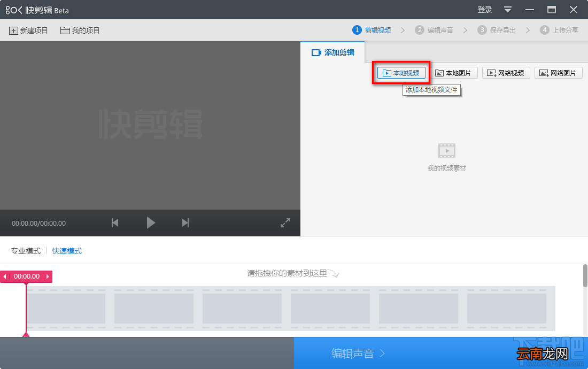Click the 快剪辑 logo in title bar
588x369 pixels.
pyautogui.click(x=37, y=10)
